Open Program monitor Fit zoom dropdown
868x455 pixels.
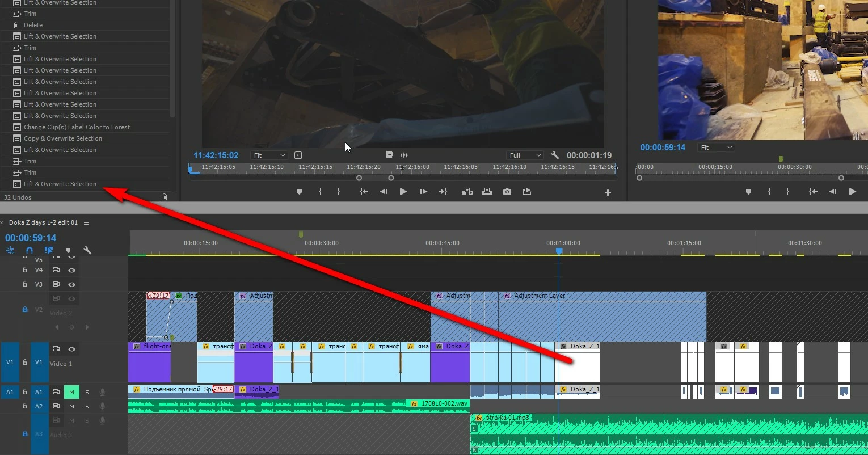tap(717, 147)
